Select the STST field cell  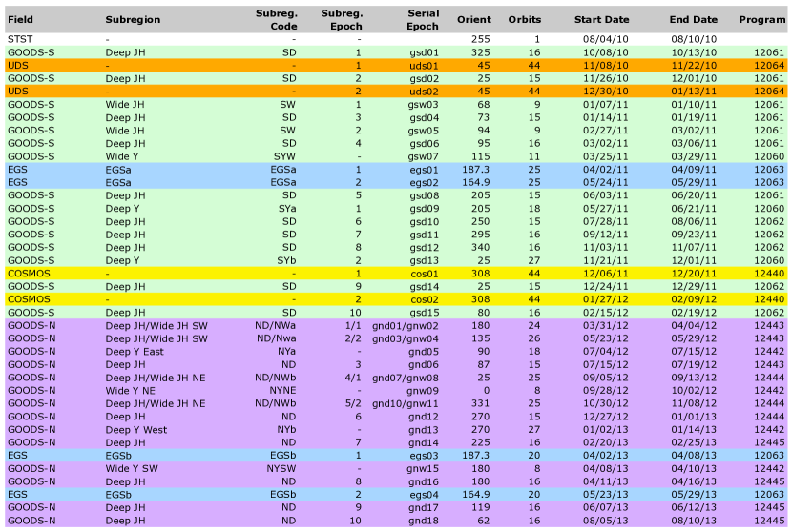20,39
